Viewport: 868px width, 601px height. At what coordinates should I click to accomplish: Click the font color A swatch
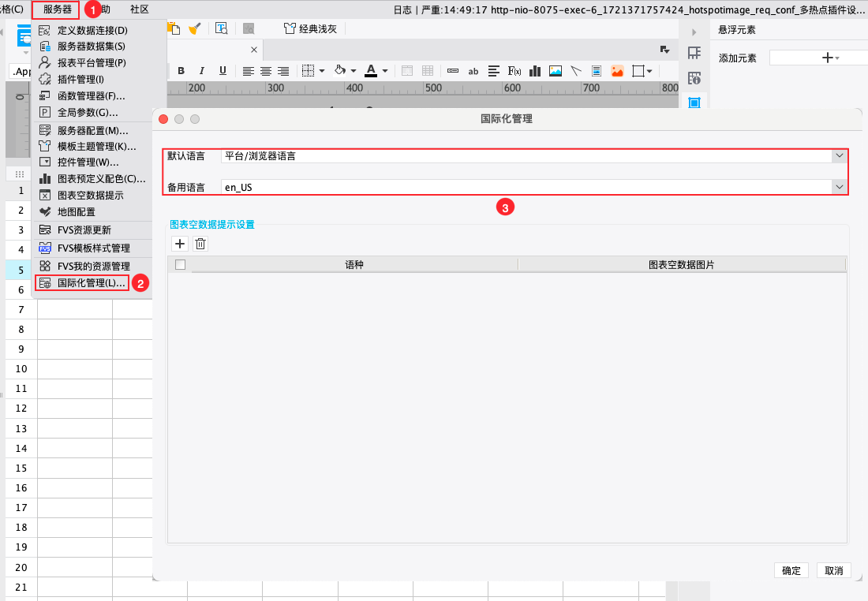coord(371,71)
